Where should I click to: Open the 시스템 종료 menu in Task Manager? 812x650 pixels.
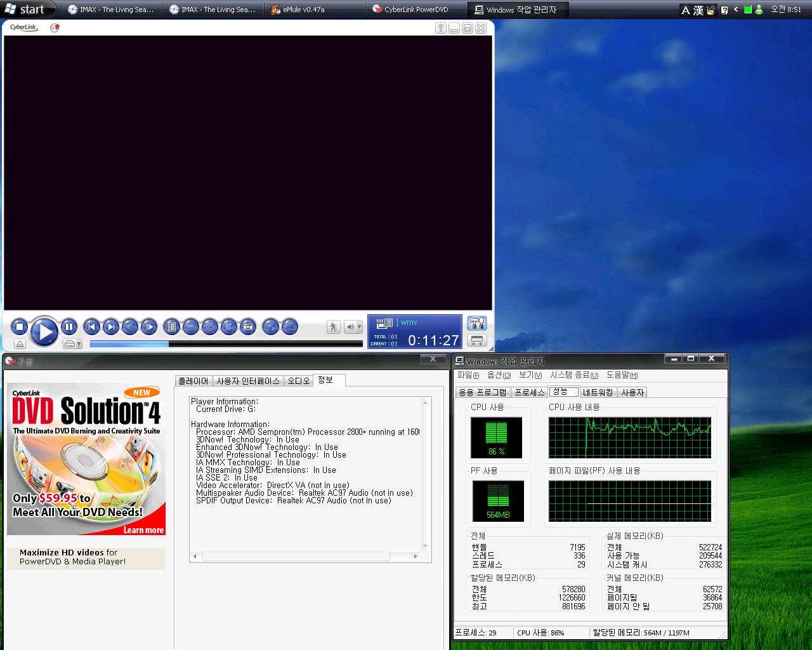[x=574, y=375]
